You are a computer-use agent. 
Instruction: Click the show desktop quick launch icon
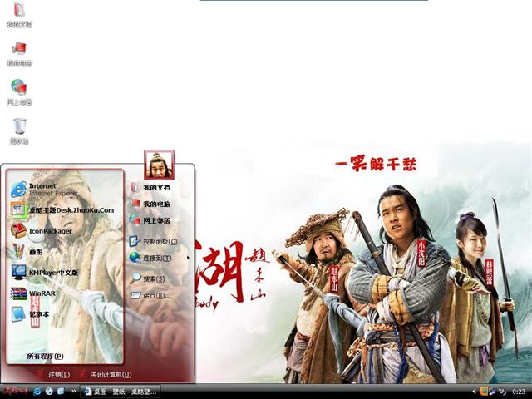(x=61, y=392)
